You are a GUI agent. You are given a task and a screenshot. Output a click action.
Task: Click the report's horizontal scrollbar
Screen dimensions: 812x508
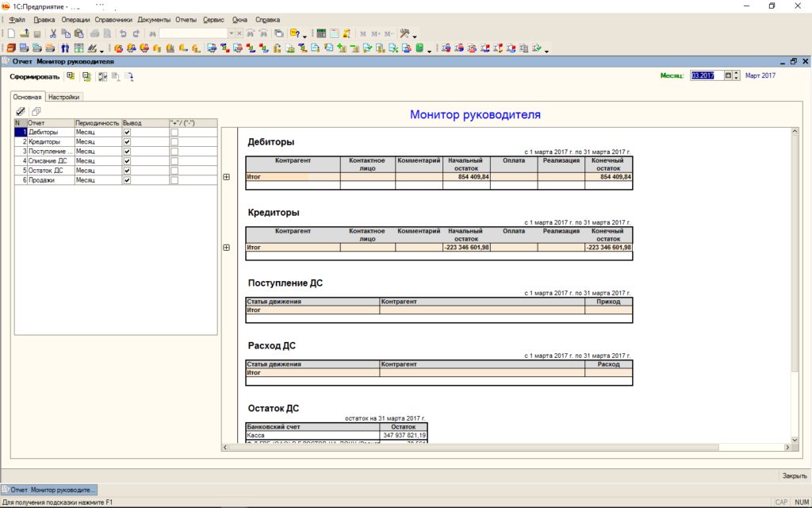[x=507, y=448]
